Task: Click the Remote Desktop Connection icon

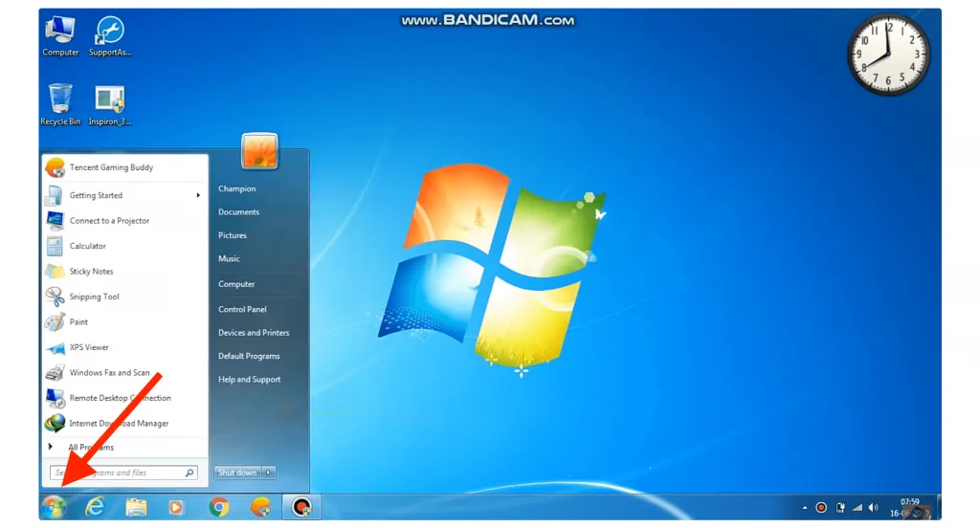Action: (55, 398)
